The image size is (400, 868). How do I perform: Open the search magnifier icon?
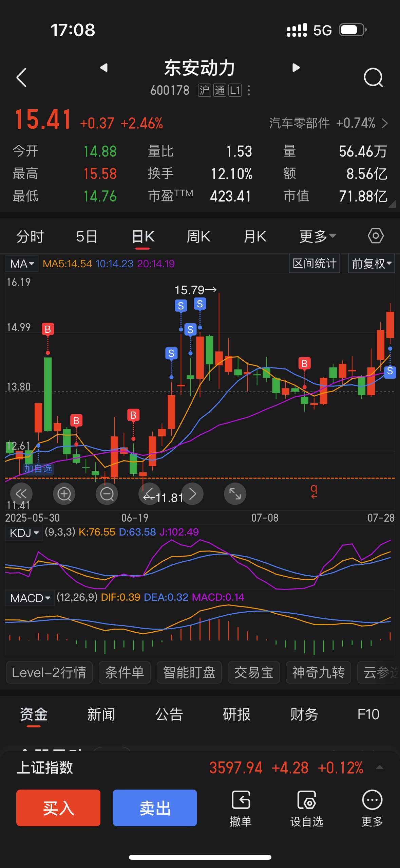(373, 77)
